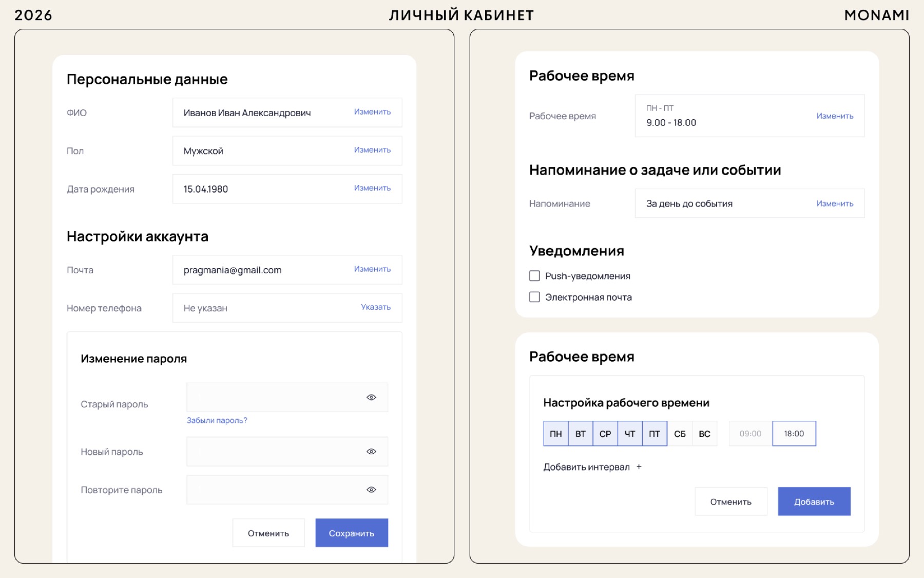Click Изменить for the Напоминание setting
Screen dimensions: 924x578
[835, 203]
